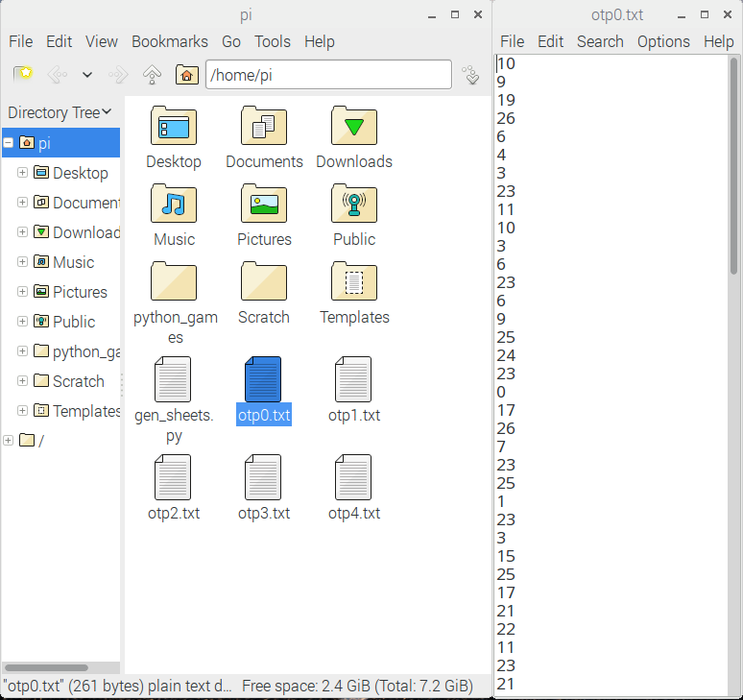
Task: Expand the Scratch node in directory tree
Action: (22, 381)
